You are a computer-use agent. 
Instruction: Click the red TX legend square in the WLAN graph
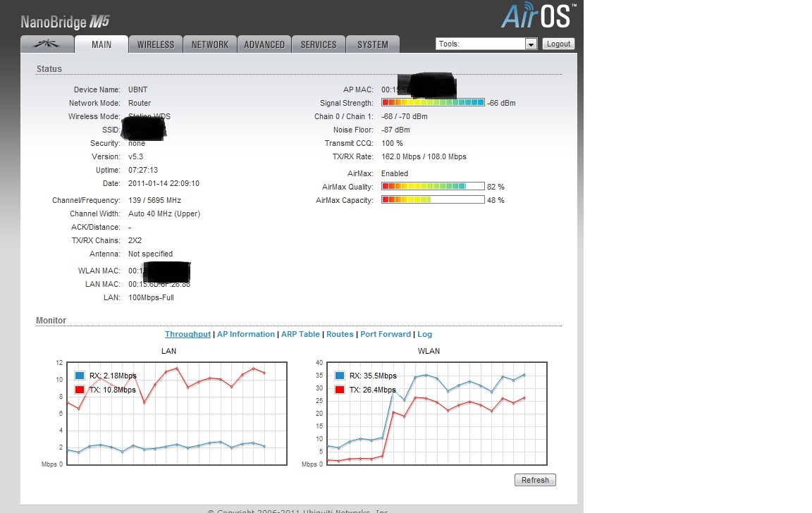[340, 390]
